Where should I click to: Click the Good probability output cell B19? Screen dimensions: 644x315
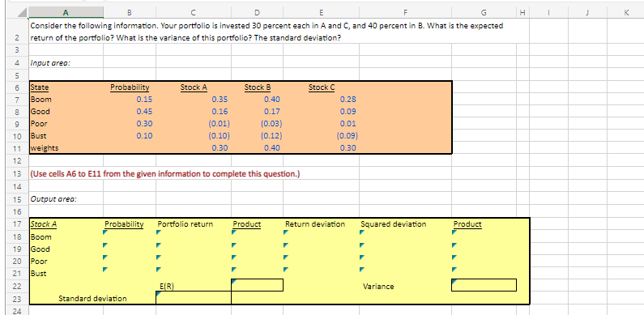click(130, 249)
